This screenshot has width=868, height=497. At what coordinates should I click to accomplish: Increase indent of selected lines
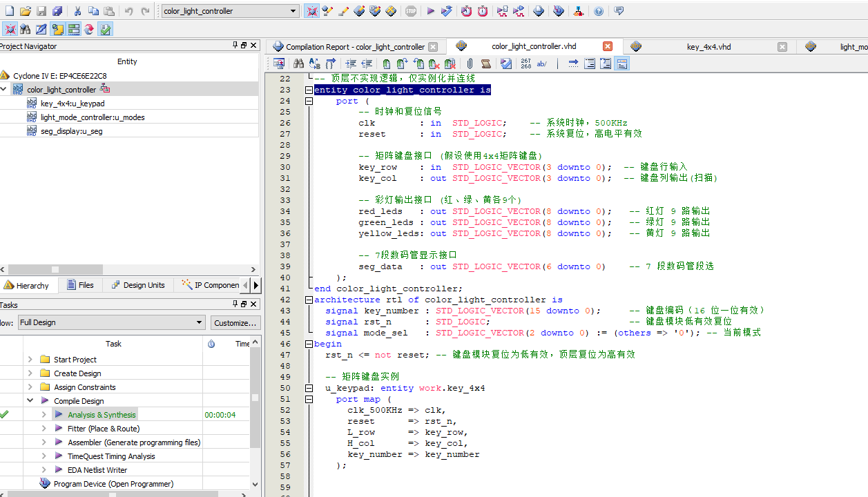(x=351, y=64)
